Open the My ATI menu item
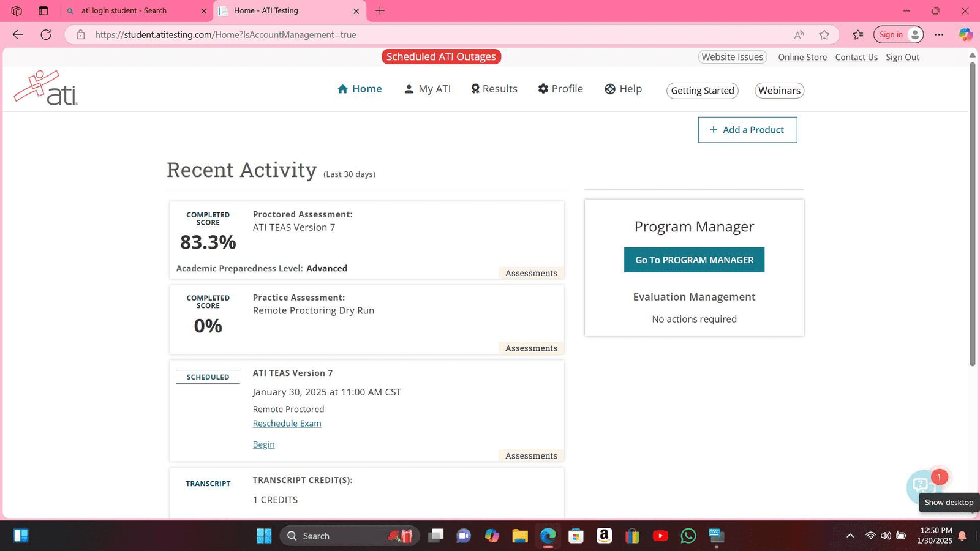Image resolution: width=980 pixels, height=551 pixels. click(428, 89)
